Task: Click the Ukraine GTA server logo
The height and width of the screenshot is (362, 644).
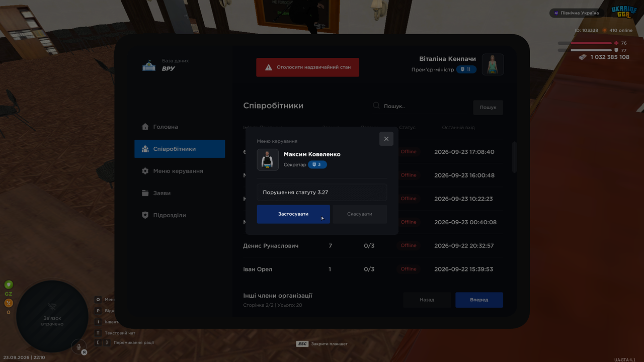Action: tap(624, 12)
